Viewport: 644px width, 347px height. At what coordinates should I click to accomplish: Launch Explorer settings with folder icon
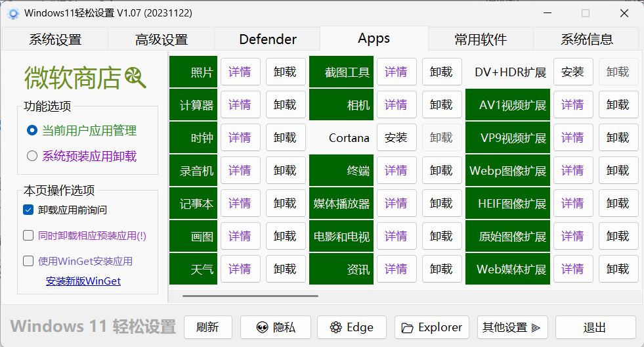(x=432, y=327)
